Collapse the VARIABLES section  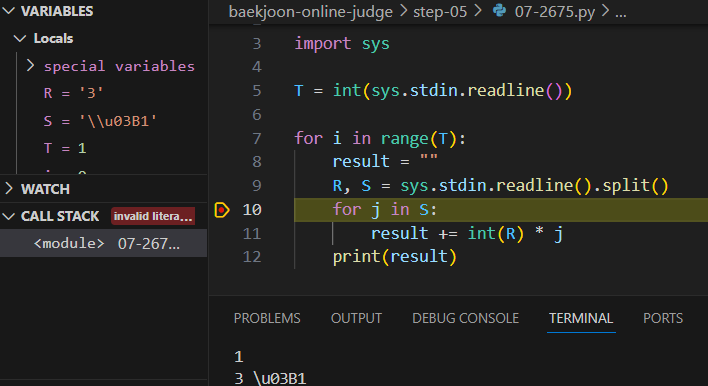[x=9, y=11]
